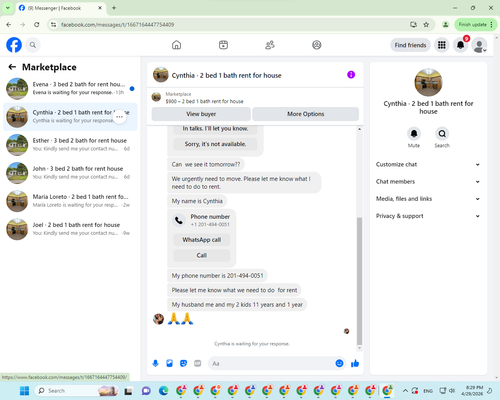This screenshot has height=400, width=500.
Task: Click the More Options button
Action: 305,114
